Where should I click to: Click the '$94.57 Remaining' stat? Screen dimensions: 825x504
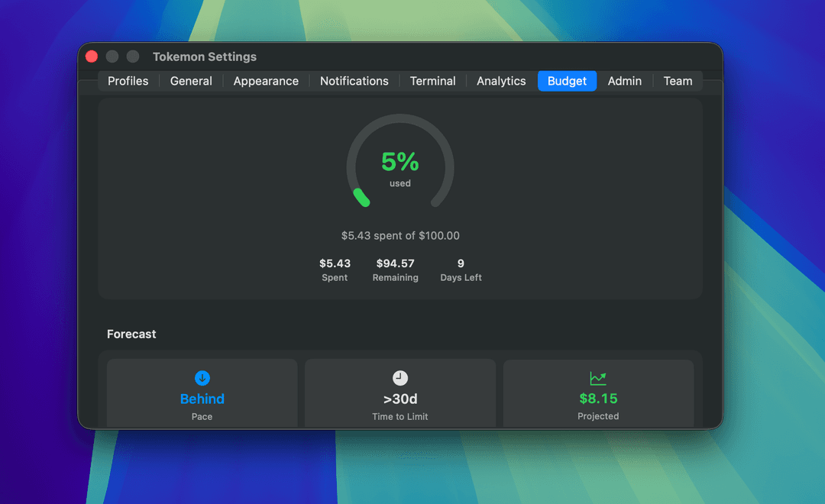[395, 270]
